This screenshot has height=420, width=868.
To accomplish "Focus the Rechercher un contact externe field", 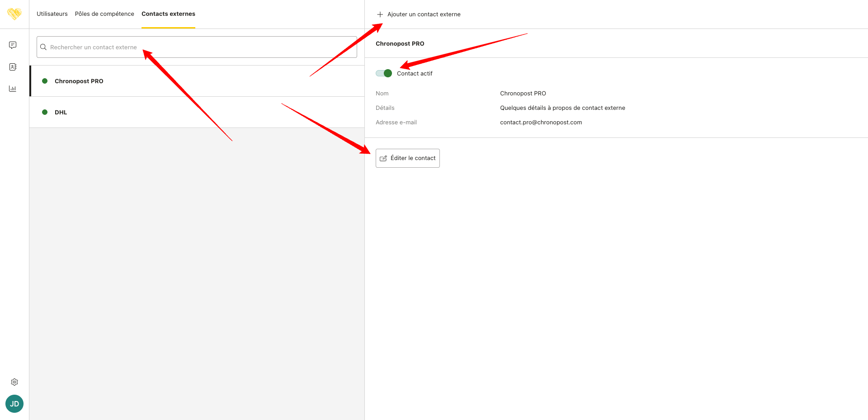I will coord(197,47).
